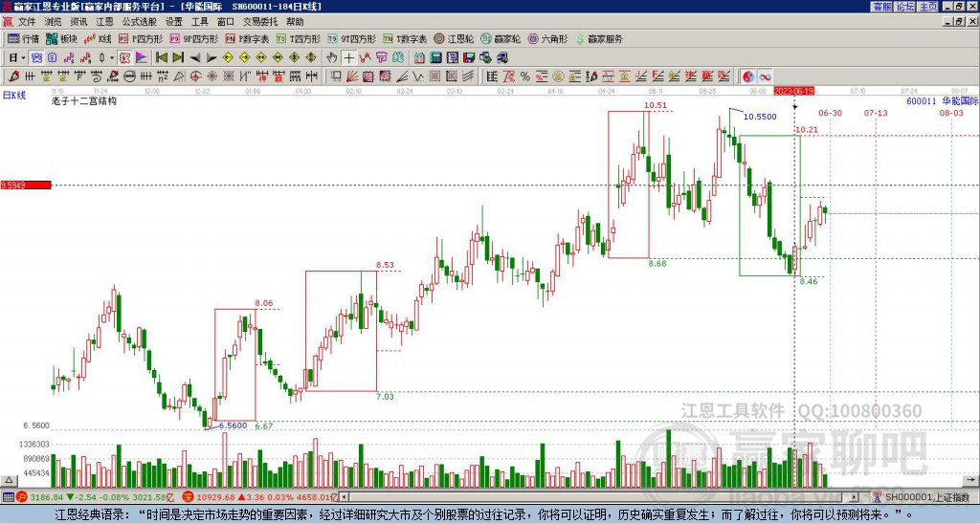Open the 9T四方形 tool
980x524 pixels.
coord(352,38)
